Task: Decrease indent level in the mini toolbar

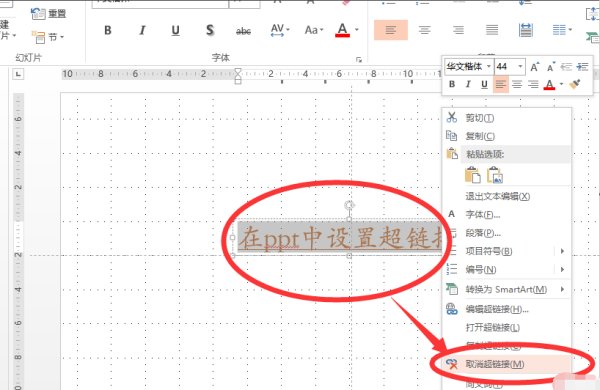Action: pos(566,67)
